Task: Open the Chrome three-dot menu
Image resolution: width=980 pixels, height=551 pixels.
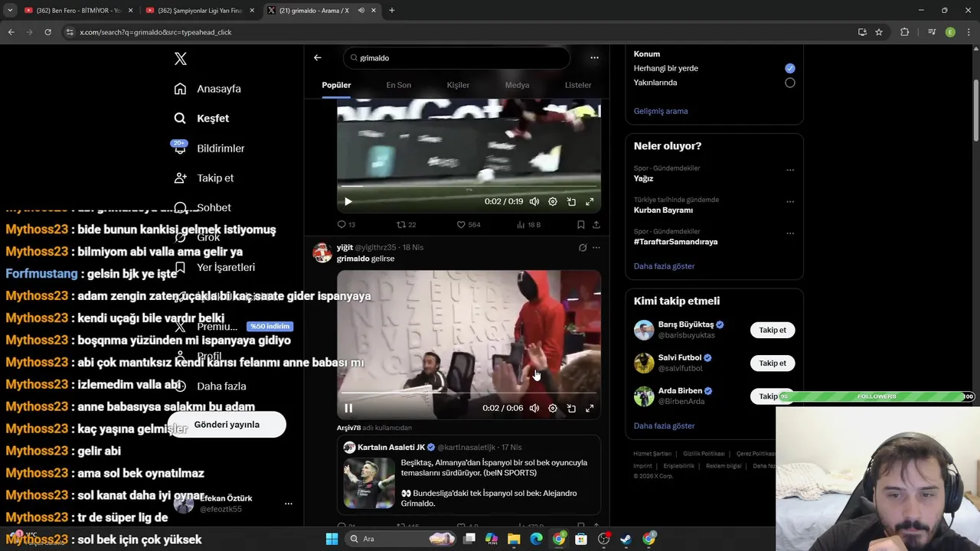Action: pyautogui.click(x=969, y=32)
